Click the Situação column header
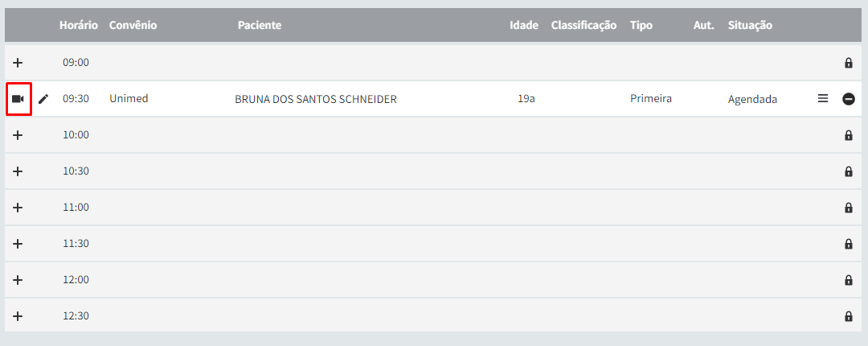 click(750, 25)
